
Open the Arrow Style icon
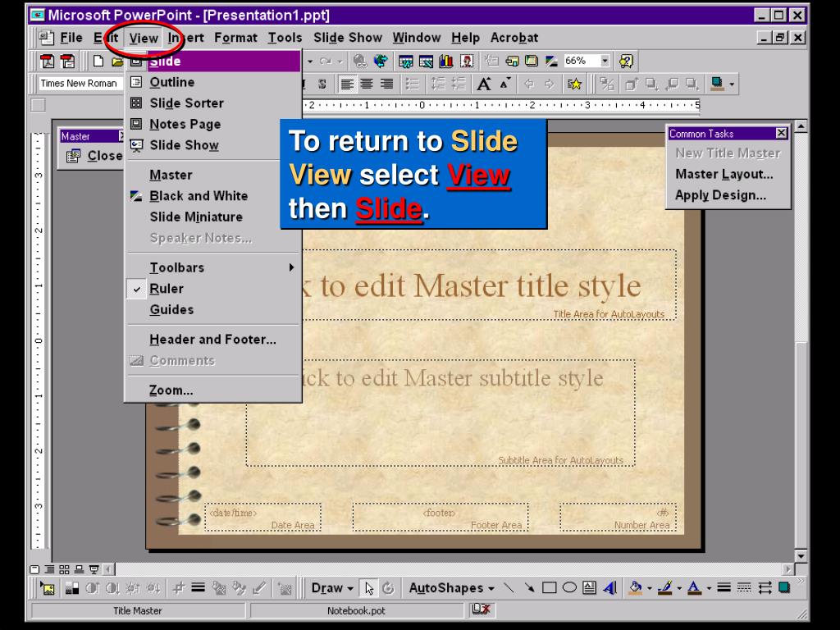(x=765, y=588)
